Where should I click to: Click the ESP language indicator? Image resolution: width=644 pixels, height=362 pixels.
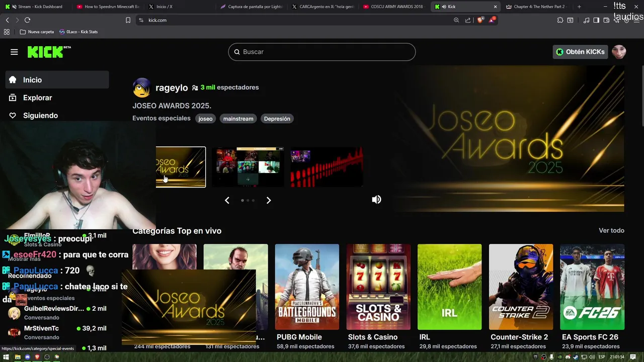tap(601, 357)
